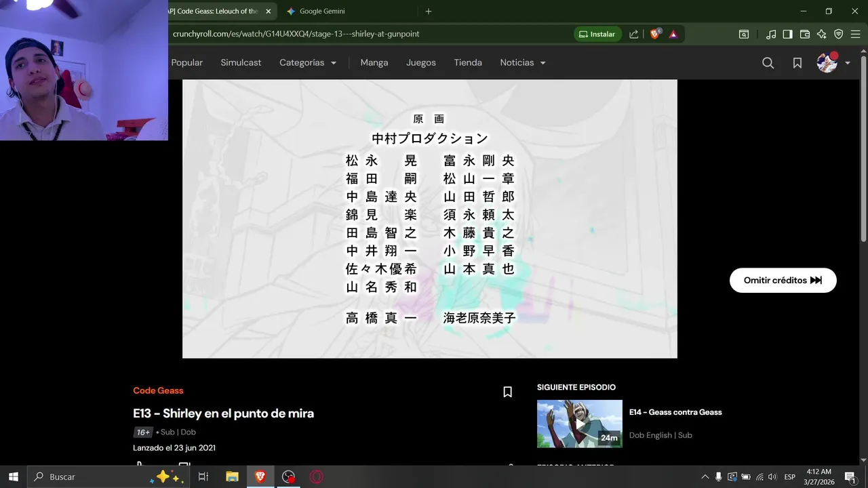Open the Juegos section
Screen dimensions: 868x488
(x=421, y=62)
